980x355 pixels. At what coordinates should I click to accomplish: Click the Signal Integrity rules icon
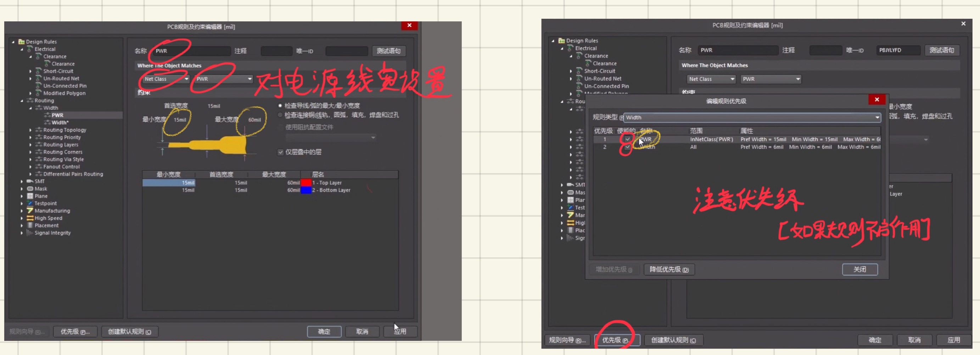(30, 233)
